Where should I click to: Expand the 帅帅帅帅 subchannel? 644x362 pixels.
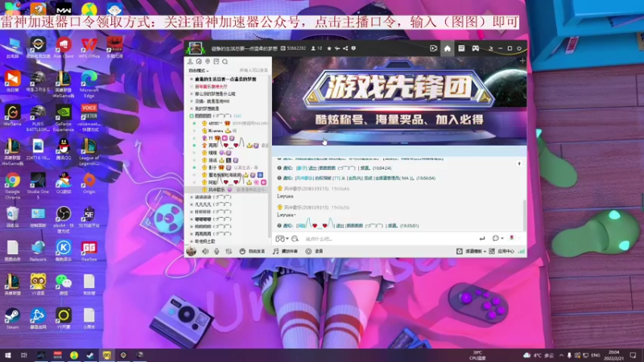pyautogui.click(x=192, y=227)
